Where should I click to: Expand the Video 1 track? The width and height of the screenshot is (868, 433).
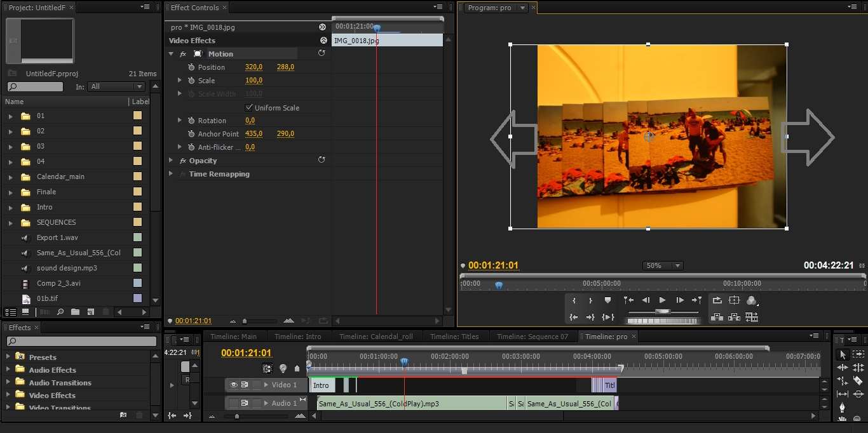(x=266, y=385)
